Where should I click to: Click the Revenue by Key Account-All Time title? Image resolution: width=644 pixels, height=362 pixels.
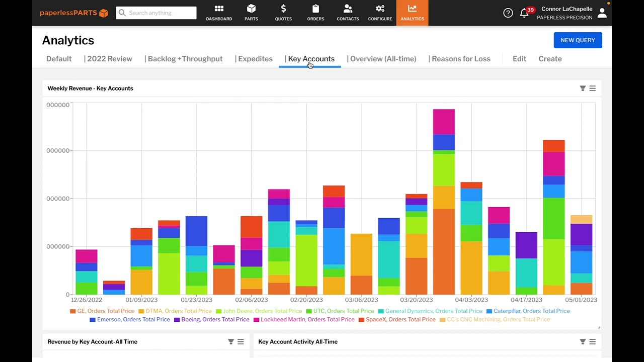92,342
